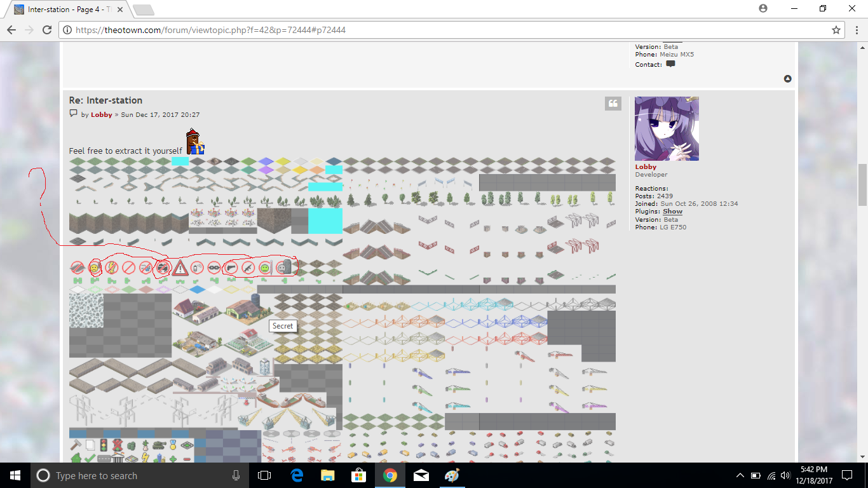Show hidden system tray icons

tap(740, 475)
